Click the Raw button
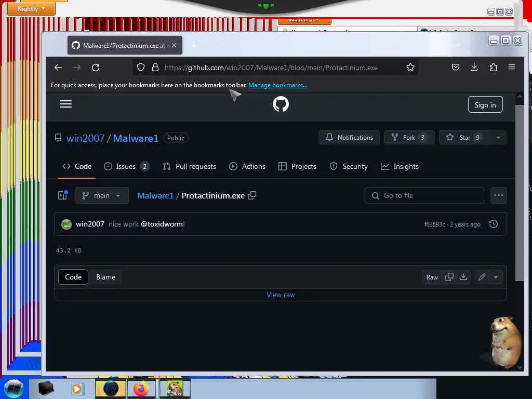The image size is (532, 399). tap(432, 277)
